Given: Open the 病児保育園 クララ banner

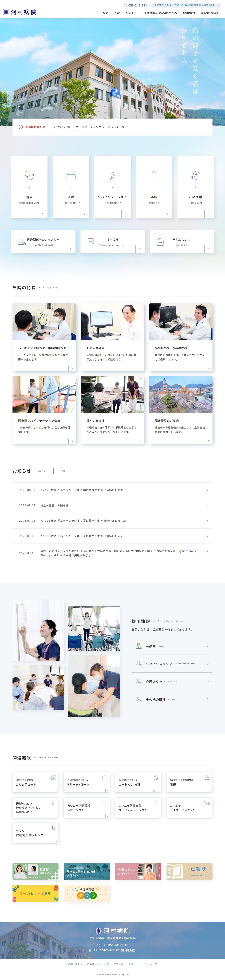Looking at the screenshot, I should pos(87,893).
